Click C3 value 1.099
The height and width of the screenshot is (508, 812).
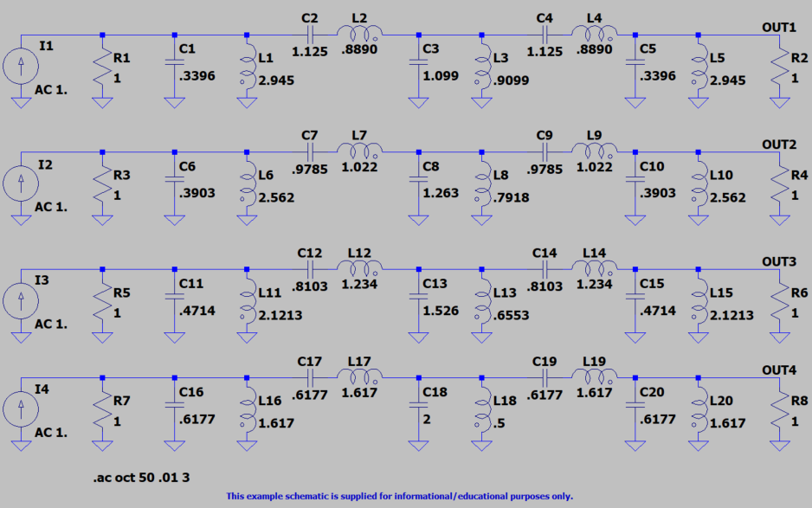441,76
